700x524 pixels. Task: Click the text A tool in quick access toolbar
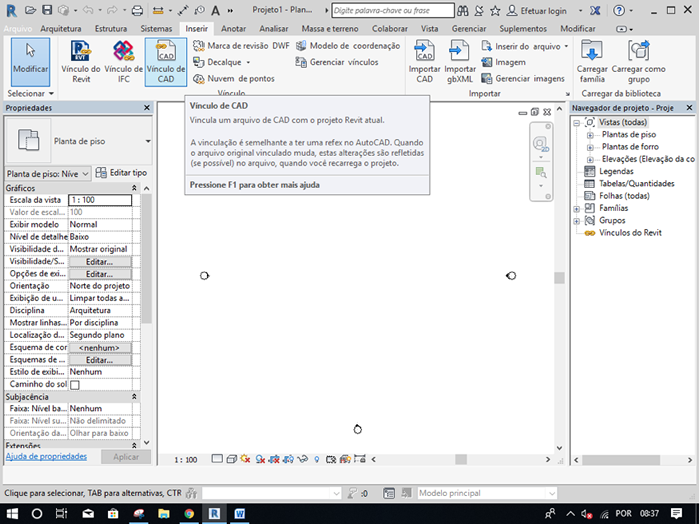(215, 10)
